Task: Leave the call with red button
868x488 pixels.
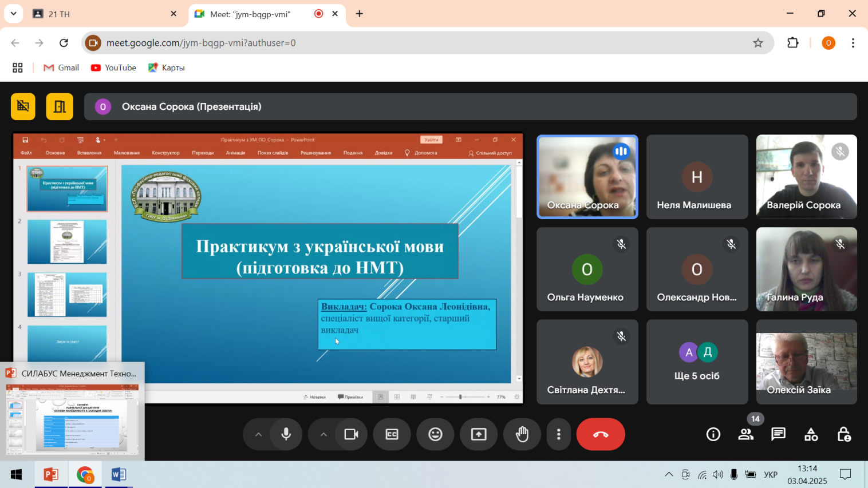Action: pos(600,434)
